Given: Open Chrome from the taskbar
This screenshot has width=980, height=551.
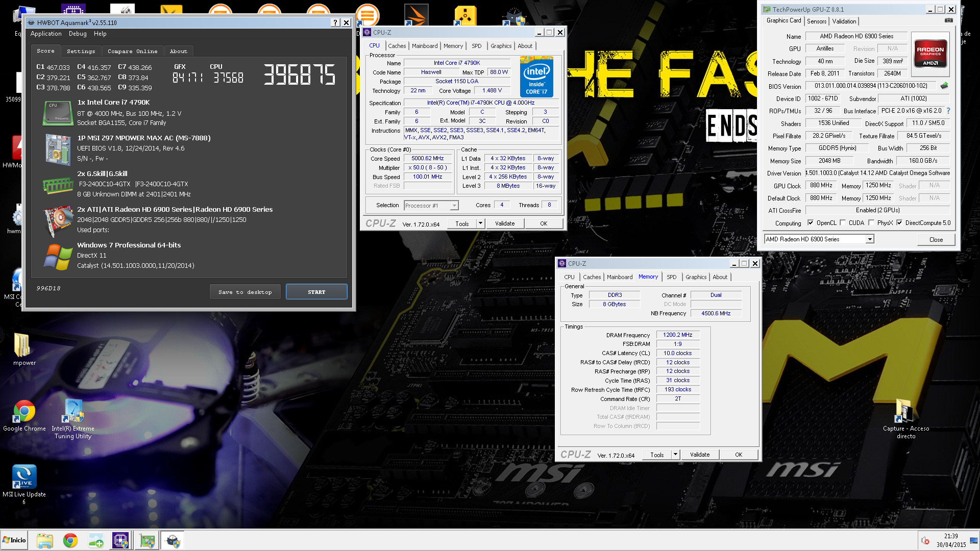Looking at the screenshot, I should coord(70,540).
